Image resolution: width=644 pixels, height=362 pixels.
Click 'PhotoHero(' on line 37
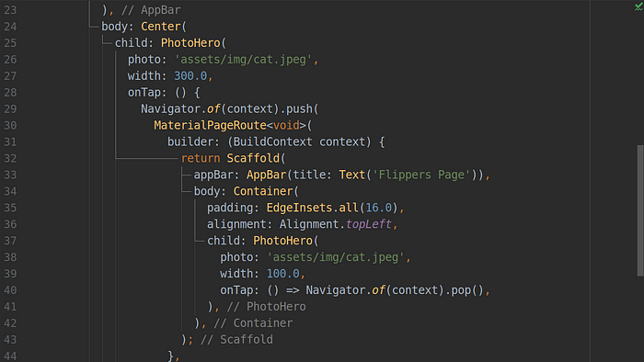point(286,241)
